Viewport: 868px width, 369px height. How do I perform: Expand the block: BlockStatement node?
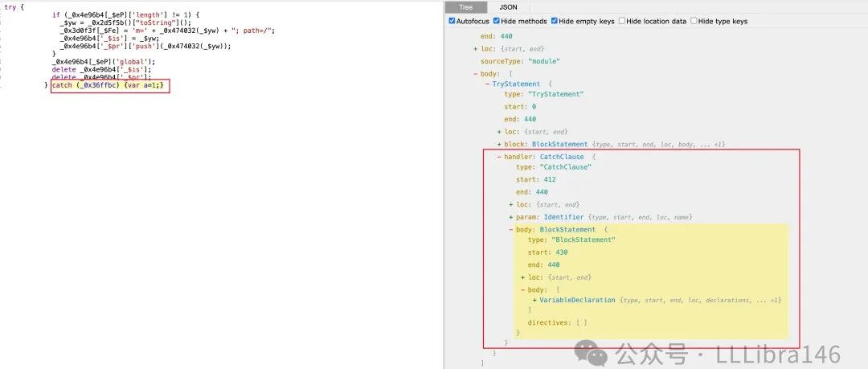coord(499,144)
